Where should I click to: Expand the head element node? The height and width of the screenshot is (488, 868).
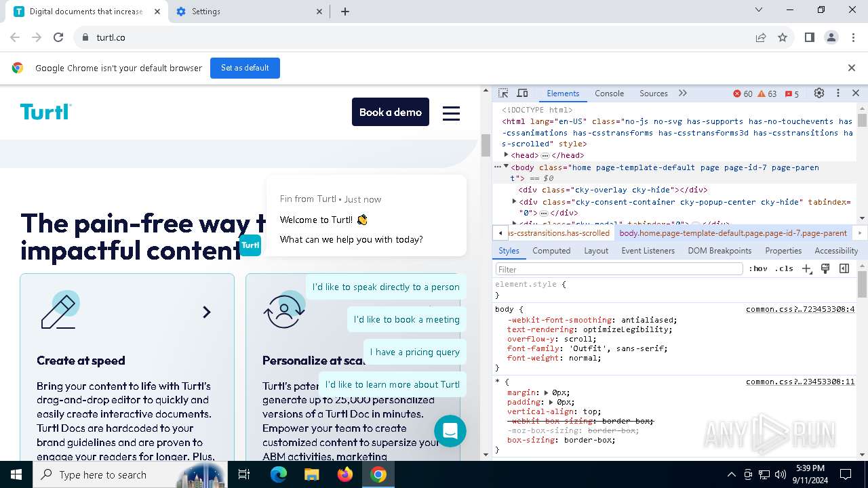click(x=506, y=155)
